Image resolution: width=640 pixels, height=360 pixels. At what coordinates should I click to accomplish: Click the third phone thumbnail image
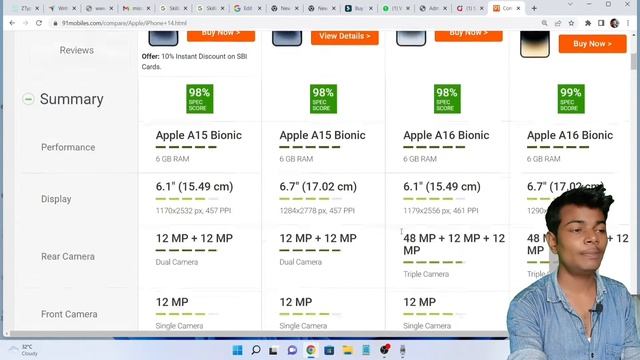tap(411, 38)
